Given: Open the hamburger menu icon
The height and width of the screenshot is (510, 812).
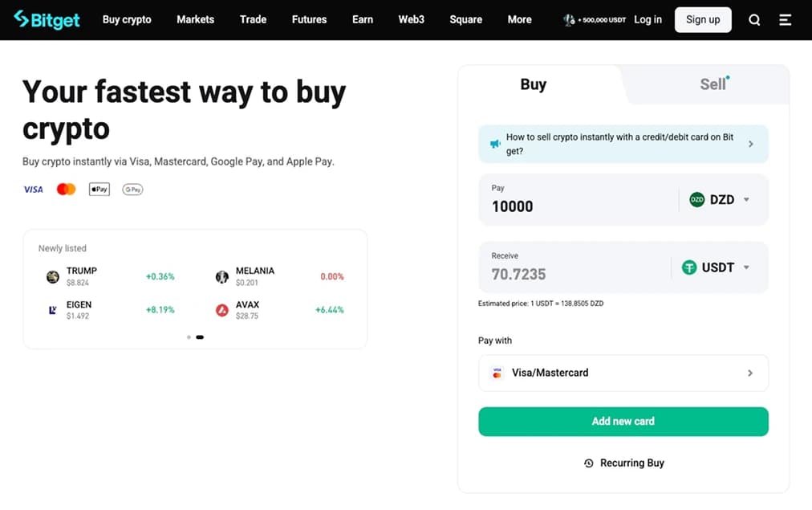Looking at the screenshot, I should click(x=785, y=20).
